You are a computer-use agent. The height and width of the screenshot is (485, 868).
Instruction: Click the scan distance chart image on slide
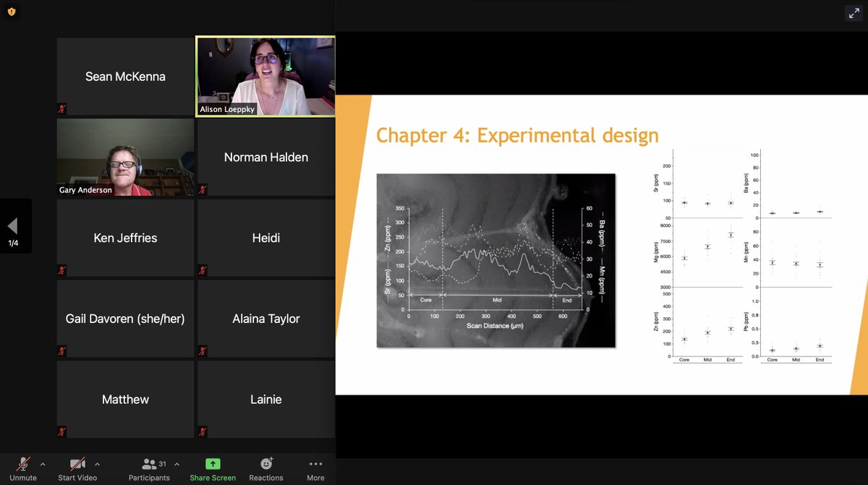pyautogui.click(x=496, y=260)
